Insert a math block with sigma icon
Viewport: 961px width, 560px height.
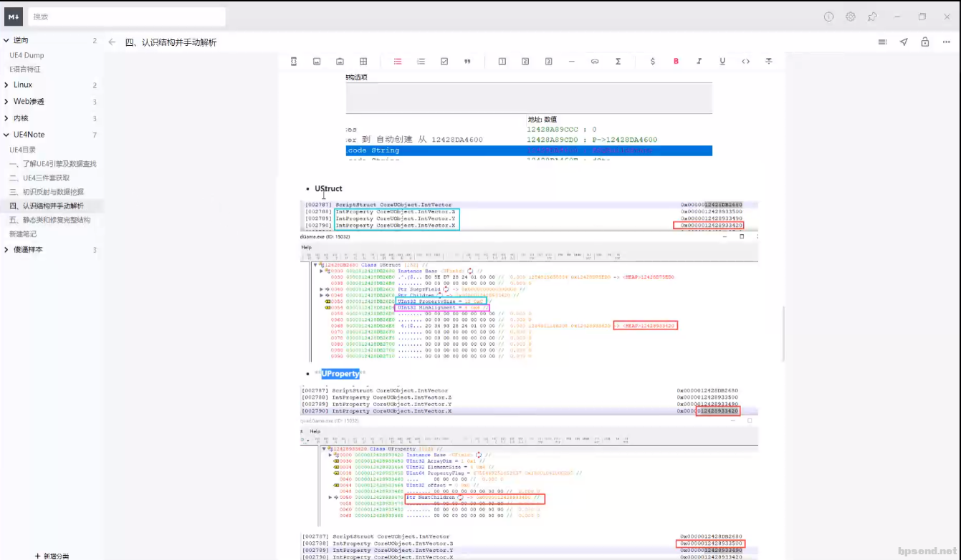click(618, 62)
